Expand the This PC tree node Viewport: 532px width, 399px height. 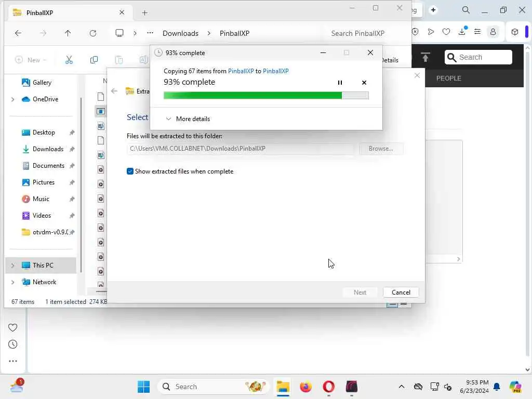13,265
